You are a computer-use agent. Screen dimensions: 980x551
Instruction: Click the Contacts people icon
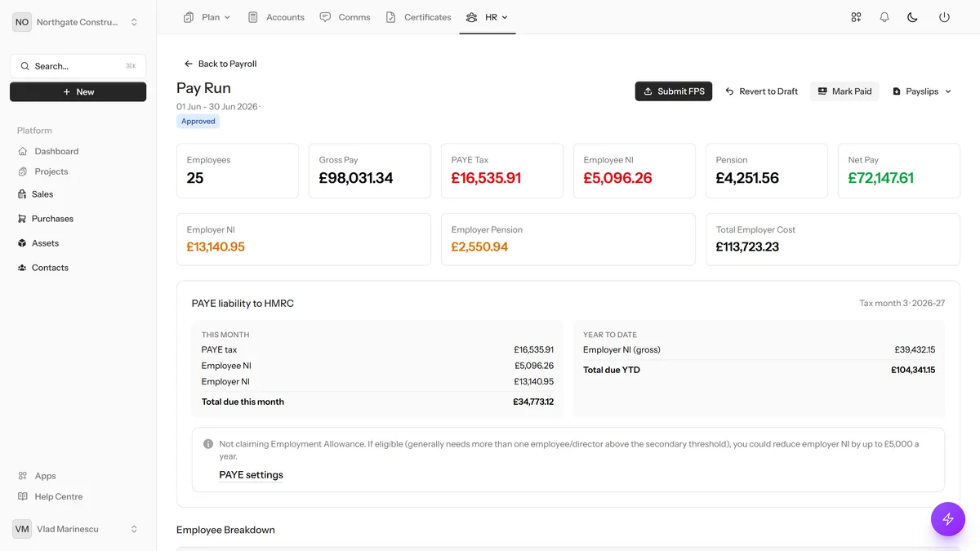tap(22, 268)
